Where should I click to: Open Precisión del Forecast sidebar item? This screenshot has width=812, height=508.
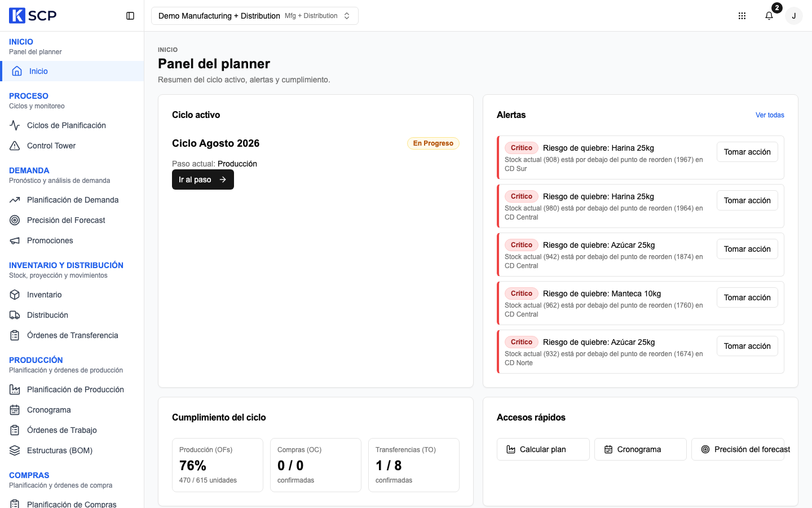tap(72, 220)
